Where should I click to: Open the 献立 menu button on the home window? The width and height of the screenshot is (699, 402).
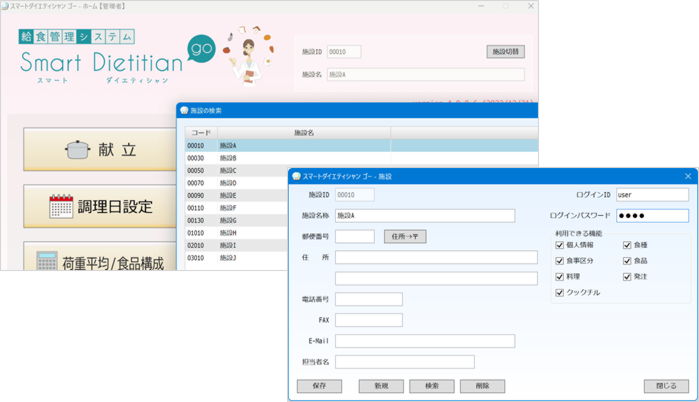pos(100,149)
